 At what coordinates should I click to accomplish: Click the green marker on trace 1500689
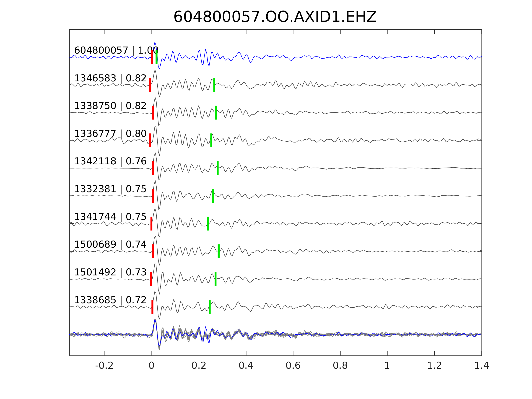click(x=219, y=251)
